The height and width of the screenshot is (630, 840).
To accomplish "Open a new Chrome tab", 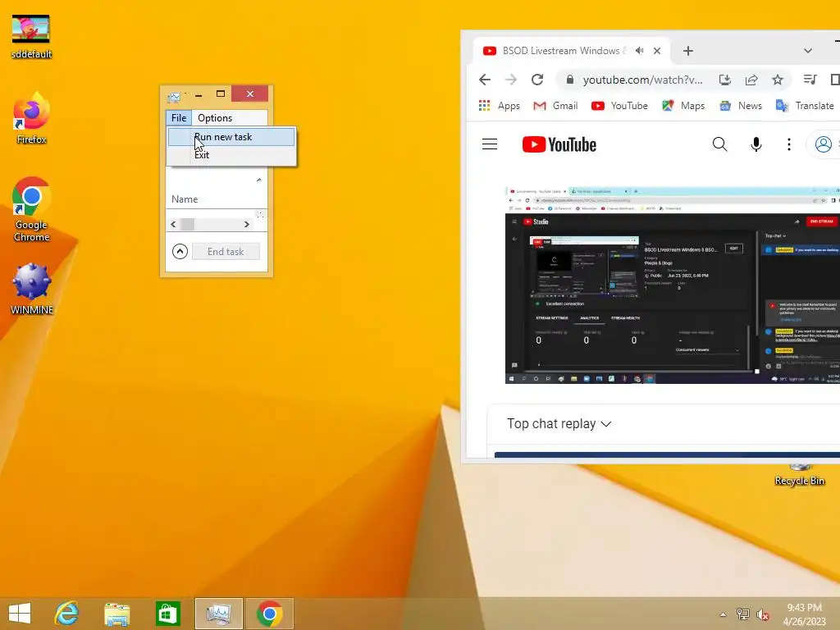I will pos(688,51).
